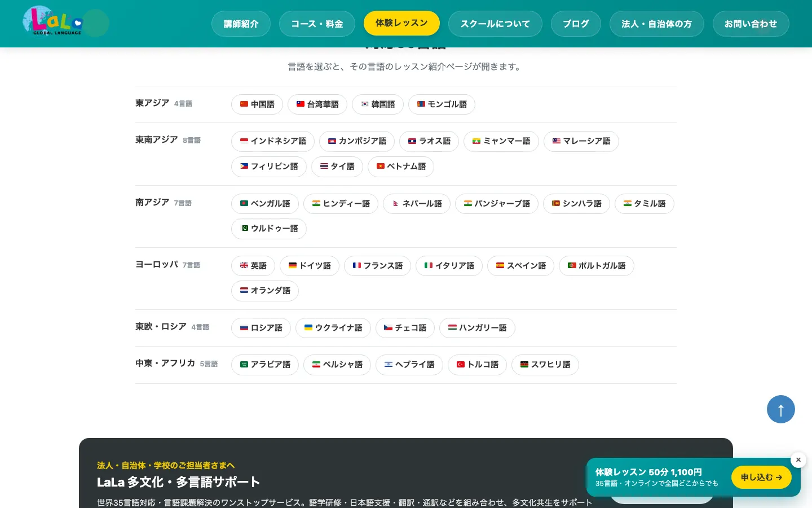Open the 法人・自治体の方 menu
Viewport: 812px width, 508px height.
(x=656, y=24)
